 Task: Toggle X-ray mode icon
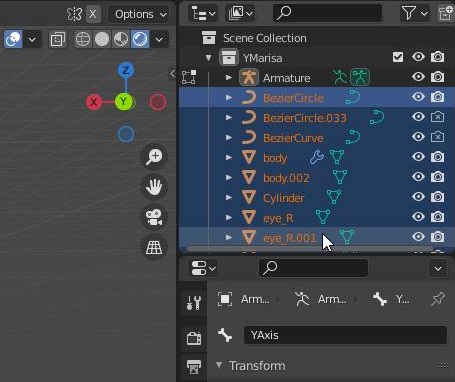click(x=58, y=40)
